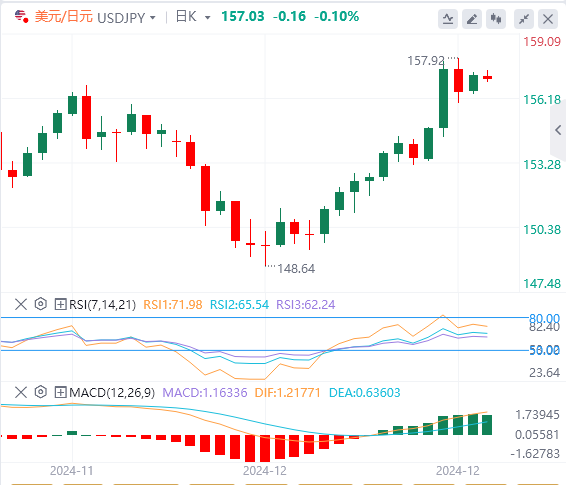Expand the right side panel chevron
This screenshot has width=566, height=485.
coord(558,130)
